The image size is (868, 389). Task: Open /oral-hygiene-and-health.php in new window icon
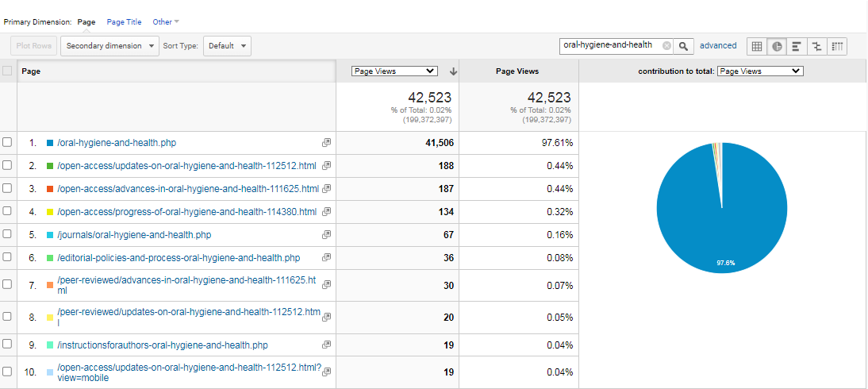[327, 143]
